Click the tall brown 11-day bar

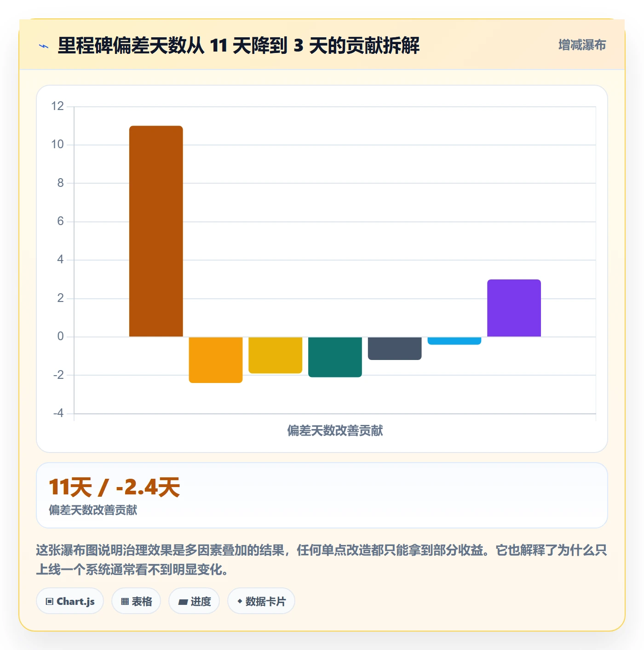(156, 231)
